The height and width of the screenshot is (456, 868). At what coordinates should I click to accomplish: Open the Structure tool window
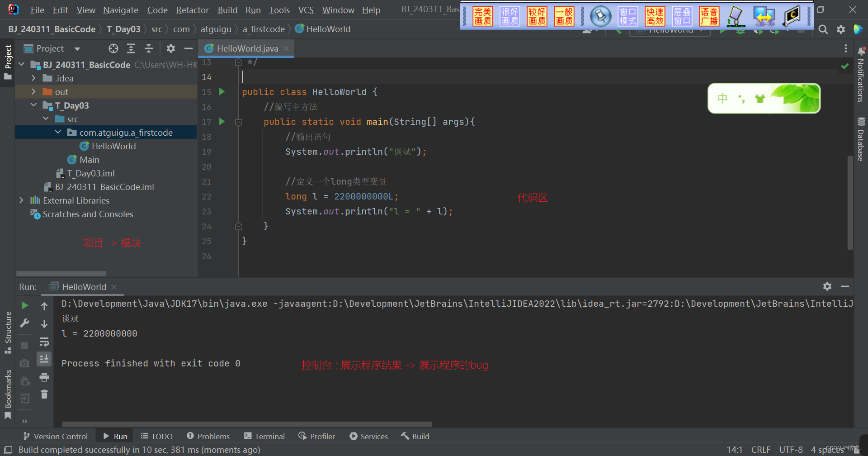coord(8,330)
